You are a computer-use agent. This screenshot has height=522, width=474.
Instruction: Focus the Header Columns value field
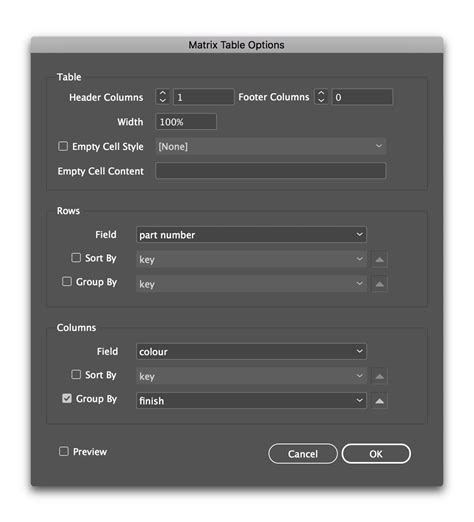point(204,97)
